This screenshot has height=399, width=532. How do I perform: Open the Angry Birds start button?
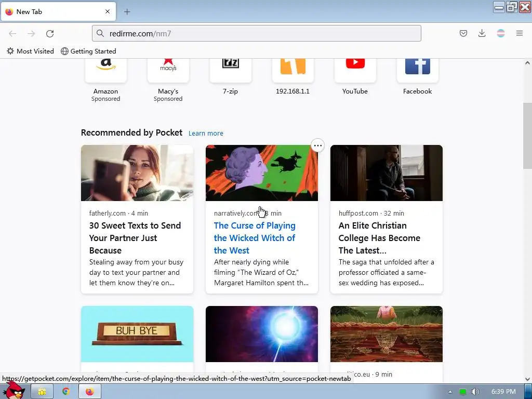[14, 390]
